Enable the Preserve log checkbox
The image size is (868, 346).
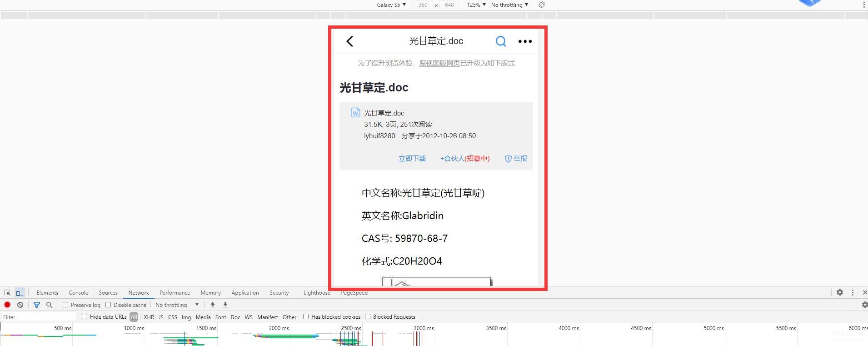tap(65, 305)
